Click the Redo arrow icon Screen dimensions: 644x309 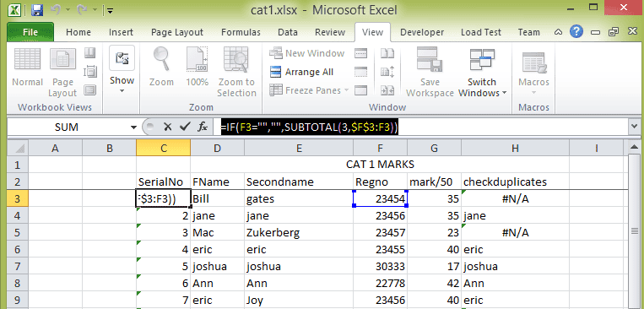81,10
